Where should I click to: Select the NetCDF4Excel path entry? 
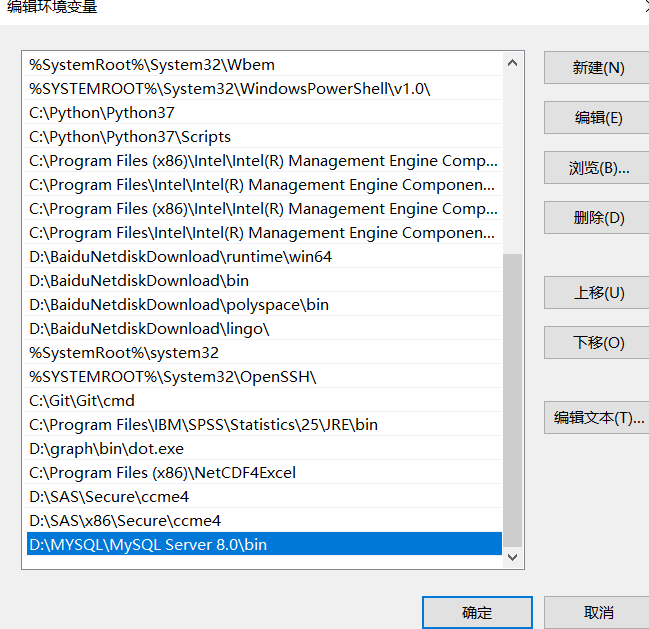[262, 473]
